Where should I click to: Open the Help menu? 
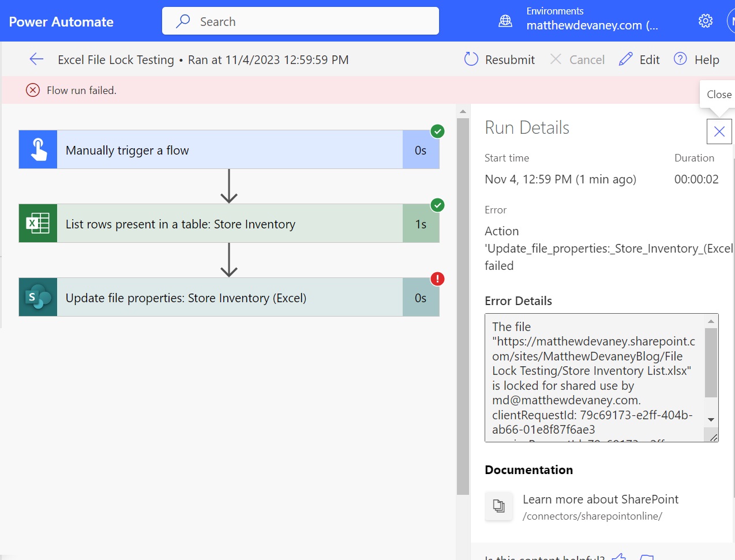[x=696, y=59]
